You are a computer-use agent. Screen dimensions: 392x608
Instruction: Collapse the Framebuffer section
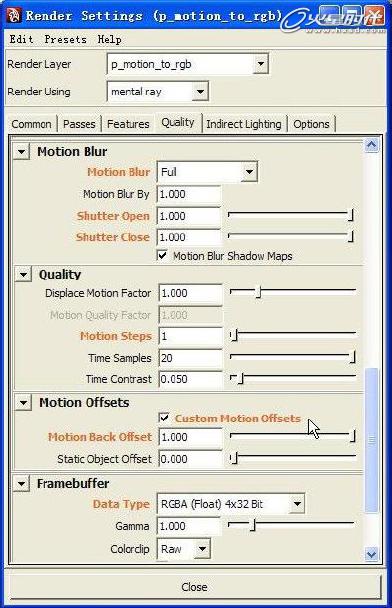pos(21,484)
